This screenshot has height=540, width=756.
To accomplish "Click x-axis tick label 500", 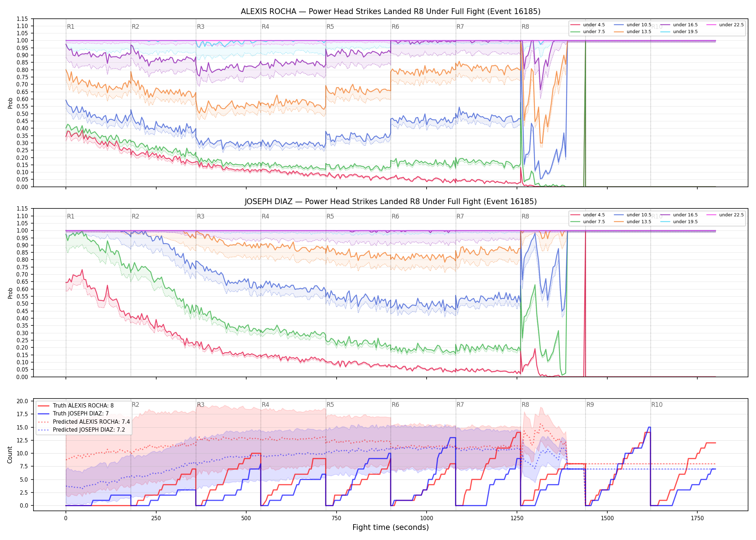I will click(246, 518).
